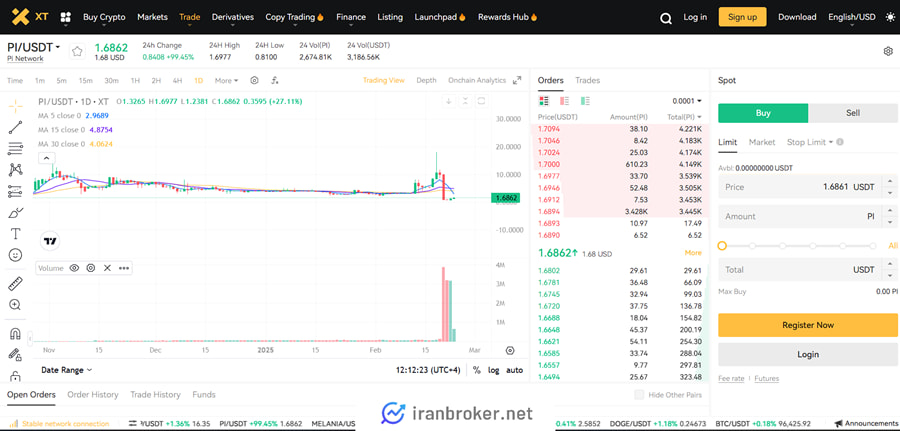Open chart settings icon beside More

[254, 80]
